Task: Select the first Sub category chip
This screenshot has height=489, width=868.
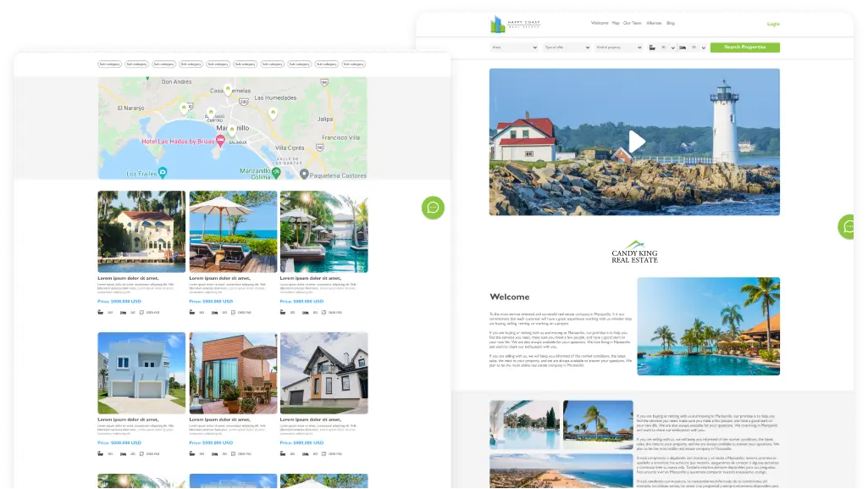Action: click(109, 64)
